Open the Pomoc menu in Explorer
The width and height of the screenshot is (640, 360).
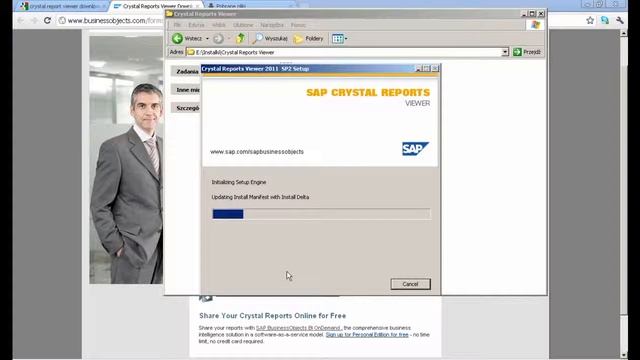[298, 25]
